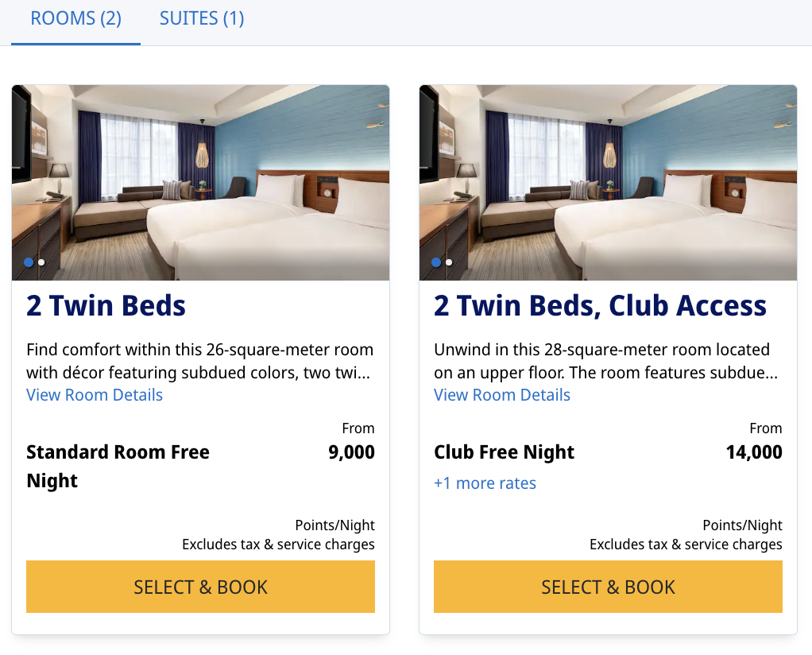The height and width of the screenshot is (655, 812).
Task: Click the "2 Twin Beds" room title
Action: tap(106, 306)
